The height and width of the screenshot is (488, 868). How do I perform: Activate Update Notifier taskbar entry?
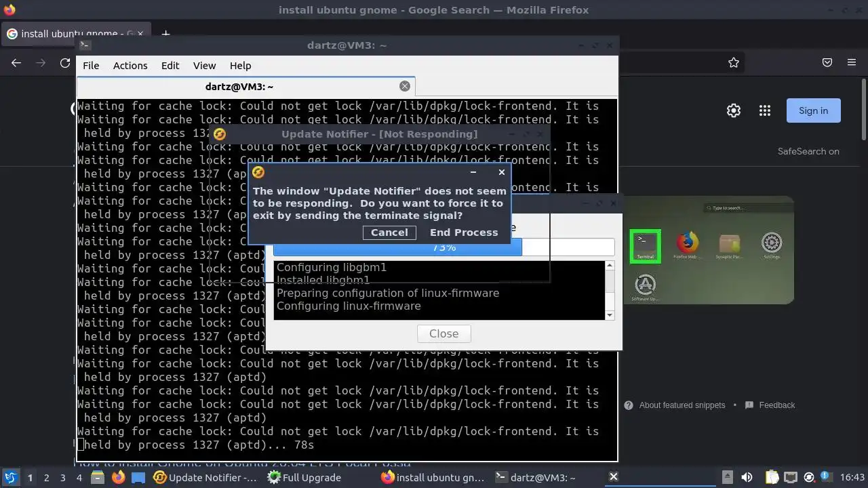pyautogui.click(x=207, y=477)
